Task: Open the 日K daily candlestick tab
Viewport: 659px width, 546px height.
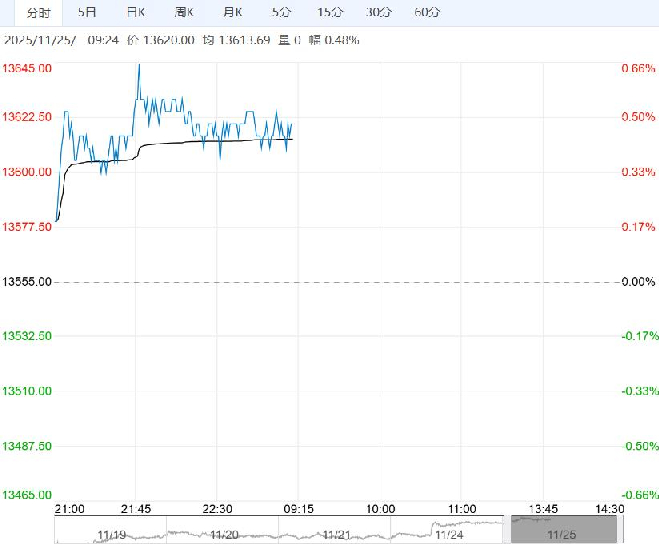Action: tap(135, 13)
